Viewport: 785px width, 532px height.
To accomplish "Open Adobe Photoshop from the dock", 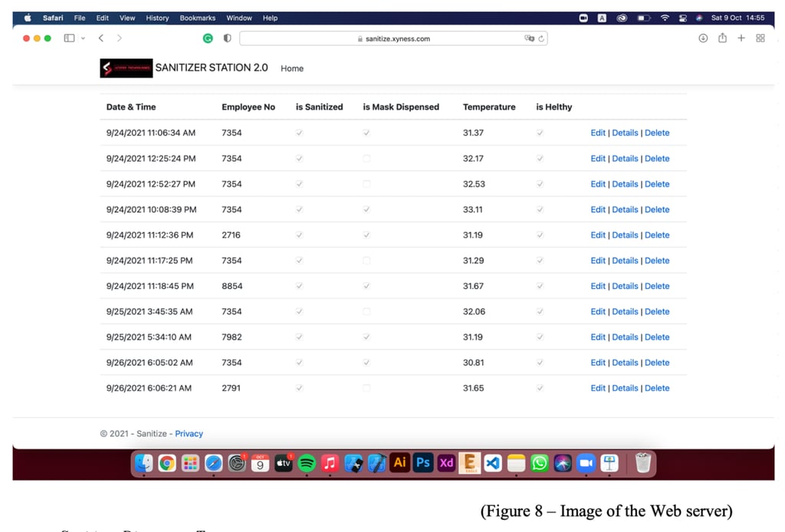I will [x=423, y=463].
